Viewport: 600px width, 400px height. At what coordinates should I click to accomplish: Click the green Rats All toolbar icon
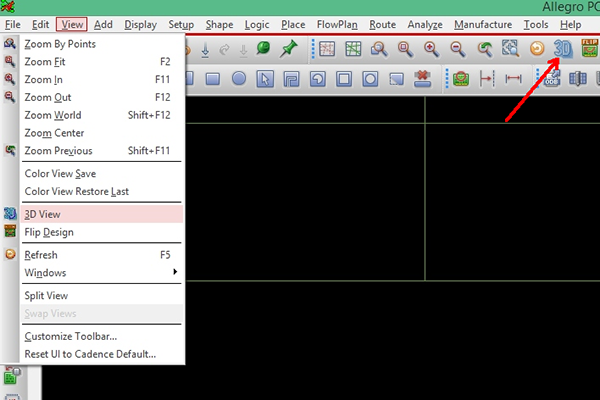click(353, 49)
